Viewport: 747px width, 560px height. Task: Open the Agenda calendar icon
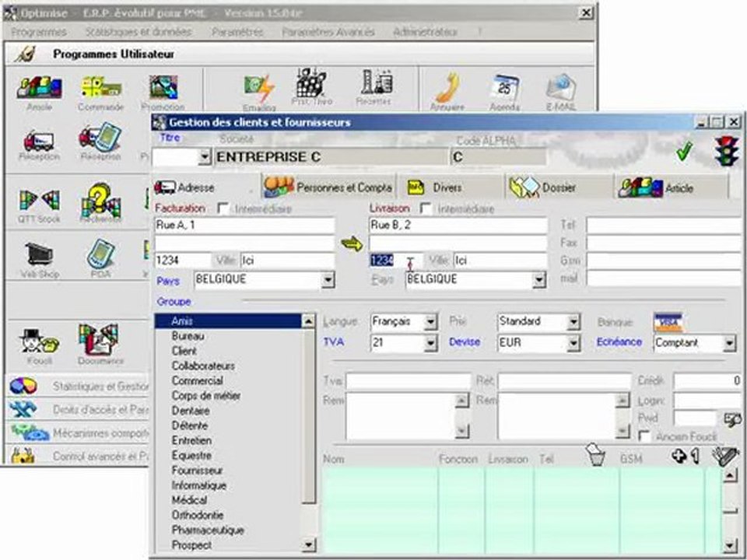(504, 93)
